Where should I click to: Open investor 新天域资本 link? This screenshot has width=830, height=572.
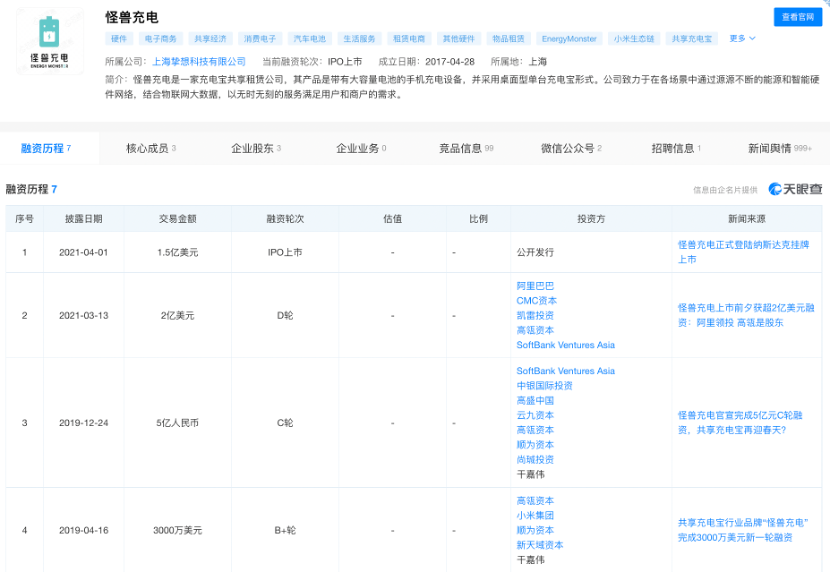click(540, 545)
